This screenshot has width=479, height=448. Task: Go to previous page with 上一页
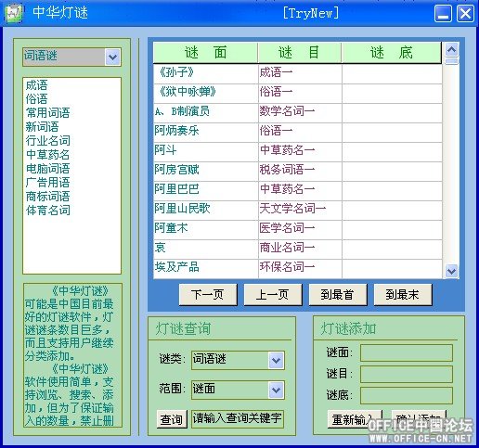click(x=273, y=295)
